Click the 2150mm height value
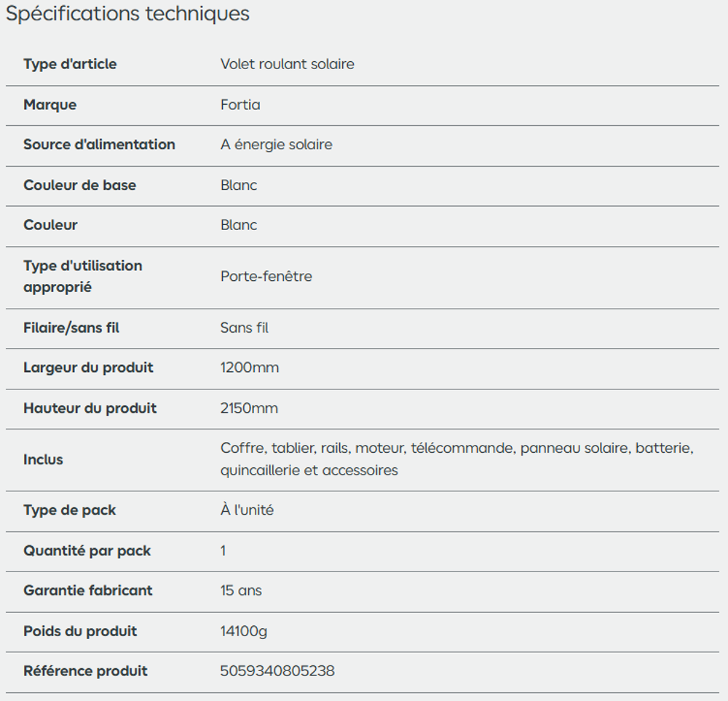The height and width of the screenshot is (701, 728). point(249,408)
